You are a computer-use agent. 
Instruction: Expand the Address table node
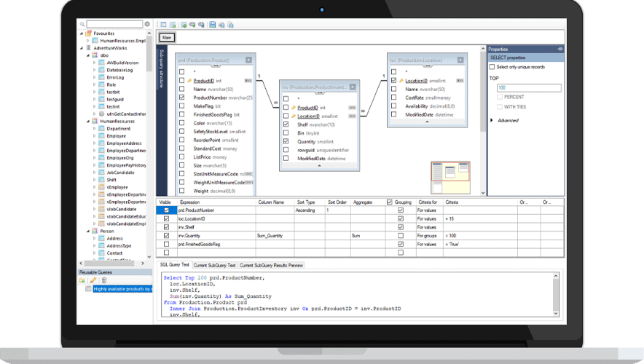95,239
